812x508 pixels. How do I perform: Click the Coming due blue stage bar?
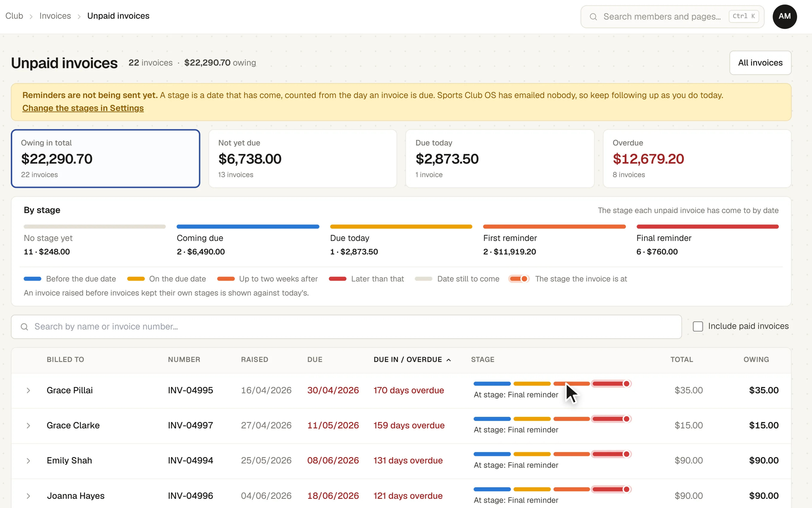(x=247, y=227)
